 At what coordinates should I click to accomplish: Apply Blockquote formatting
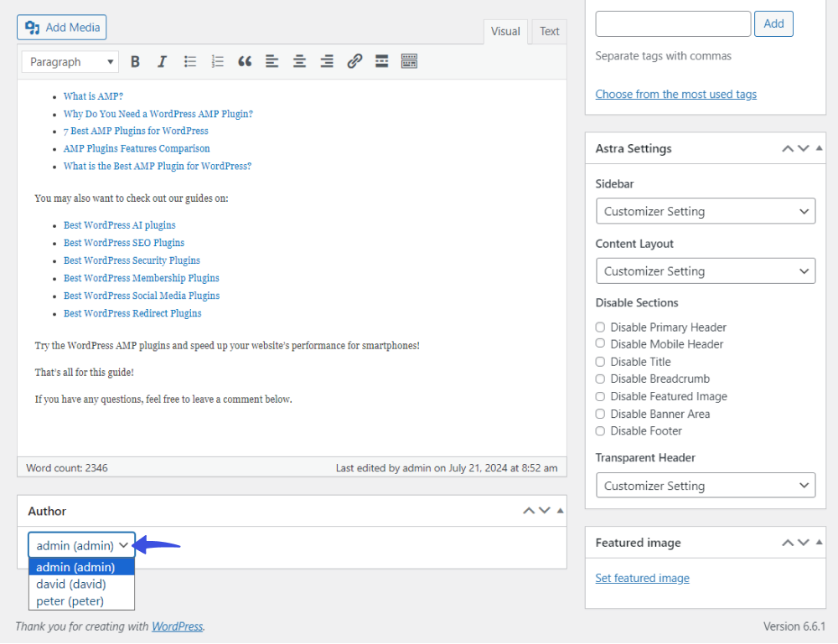[245, 62]
